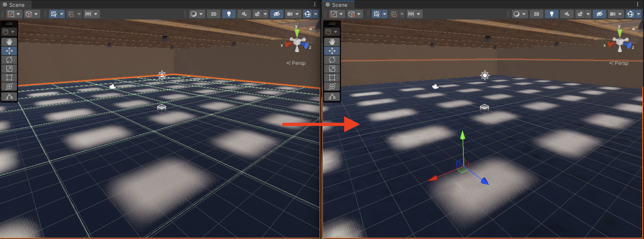Viewport: 644px width, 239px height.
Task: Click the blue Z move arrow handle
Action: (x=484, y=181)
